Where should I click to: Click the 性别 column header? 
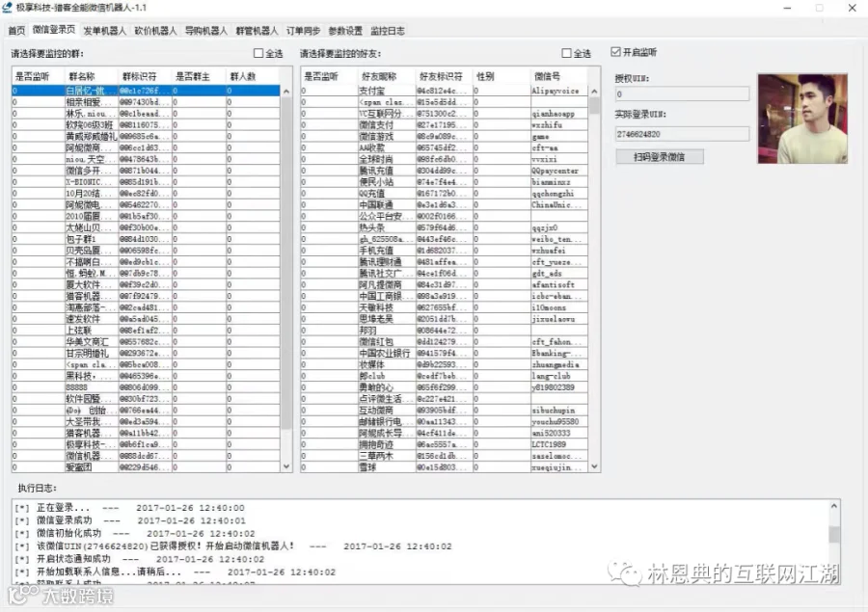(x=502, y=76)
